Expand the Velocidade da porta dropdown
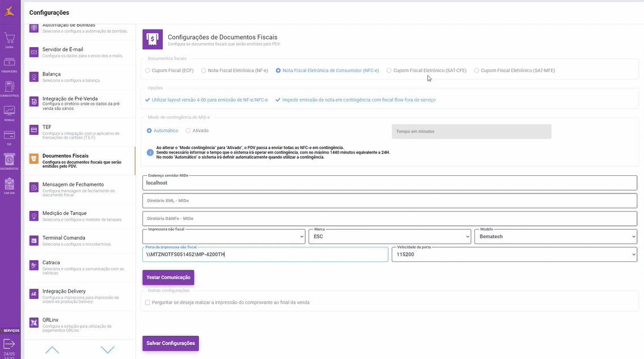 (514, 255)
